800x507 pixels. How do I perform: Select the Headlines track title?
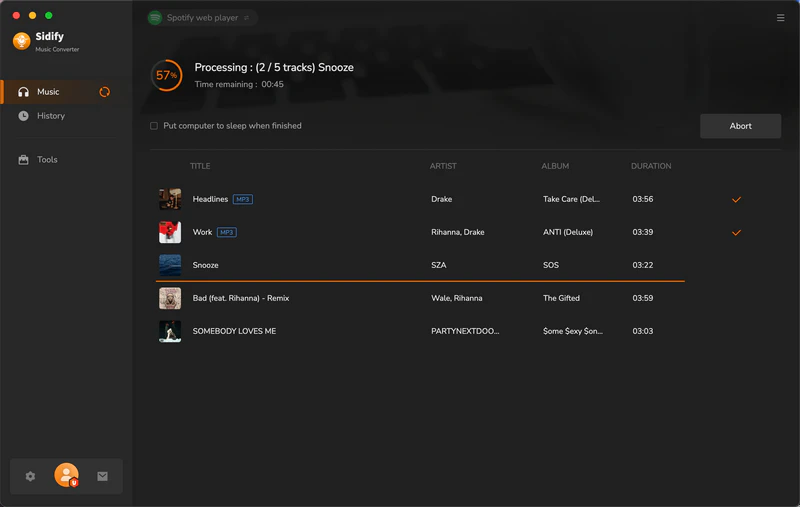(210, 199)
